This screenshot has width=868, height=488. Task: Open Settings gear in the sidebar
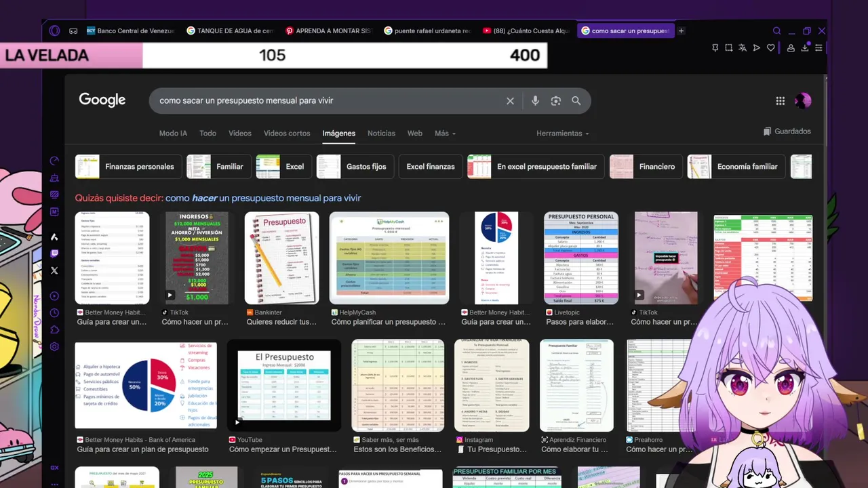(x=54, y=346)
